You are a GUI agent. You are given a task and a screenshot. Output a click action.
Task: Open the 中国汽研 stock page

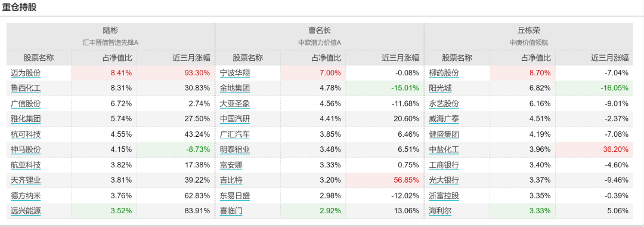235,119
